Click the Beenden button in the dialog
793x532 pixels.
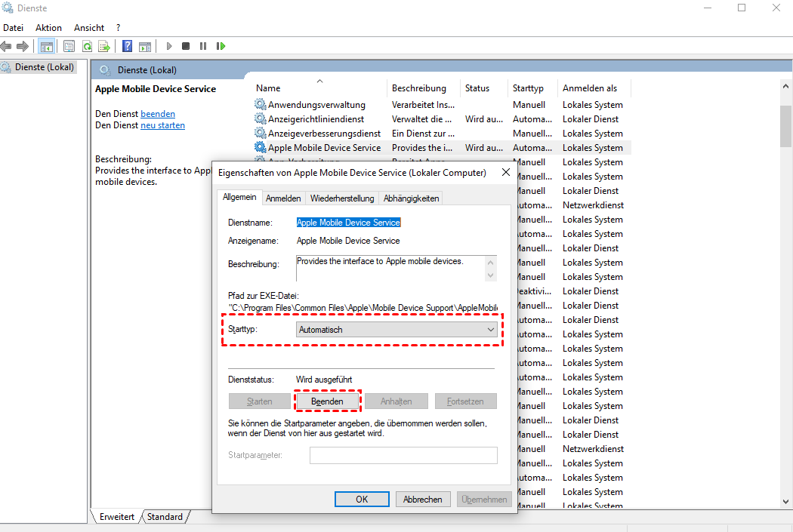point(327,401)
